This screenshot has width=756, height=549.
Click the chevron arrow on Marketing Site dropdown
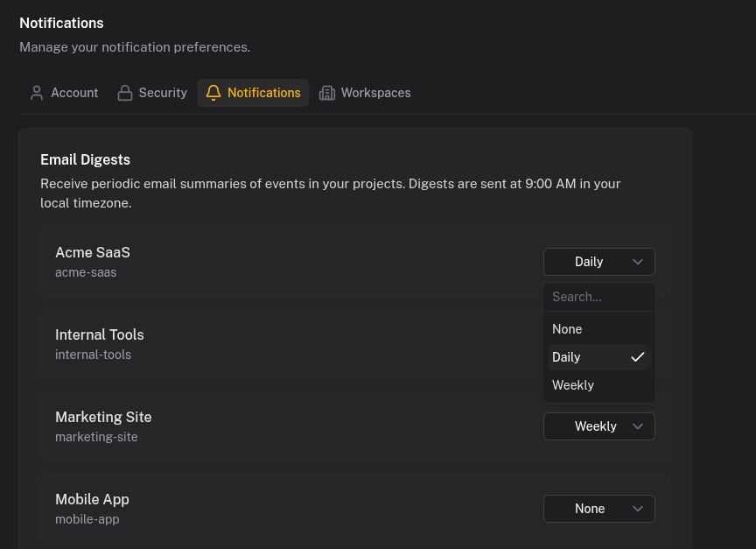(x=638, y=426)
